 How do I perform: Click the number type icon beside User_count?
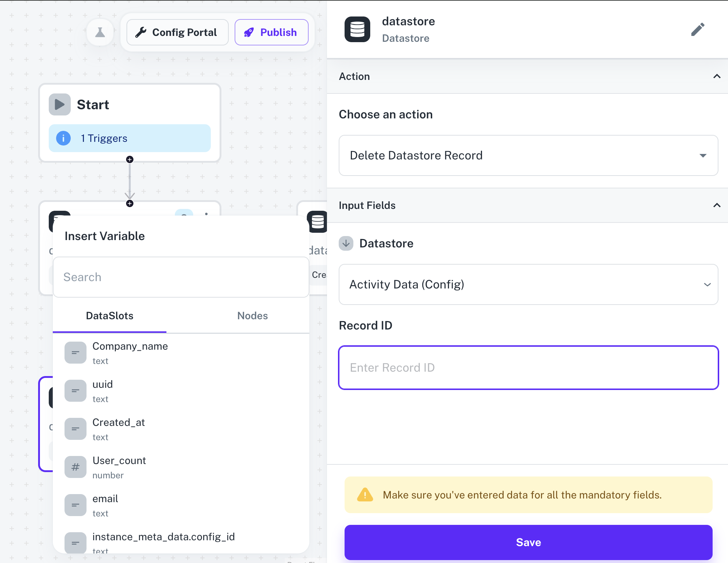pos(75,467)
